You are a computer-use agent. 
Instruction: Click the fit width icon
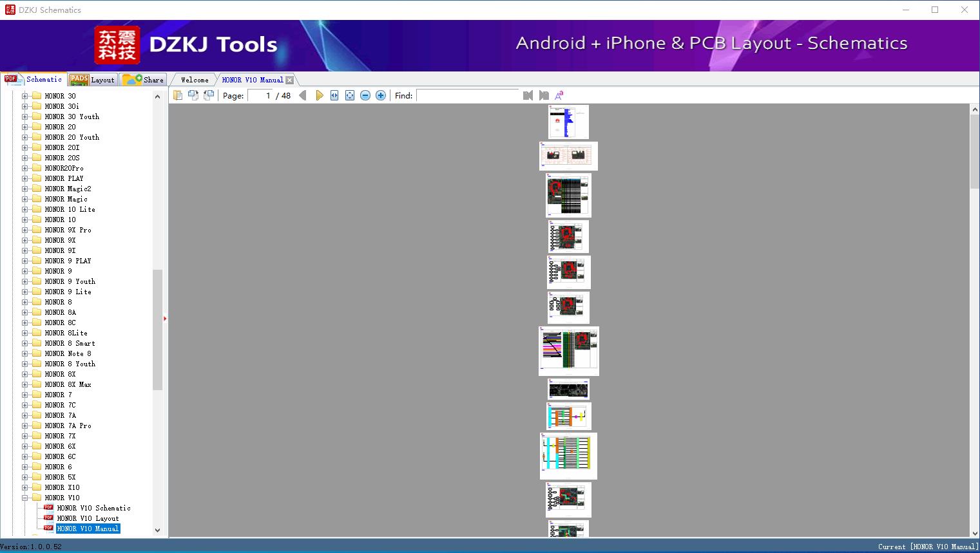click(334, 95)
